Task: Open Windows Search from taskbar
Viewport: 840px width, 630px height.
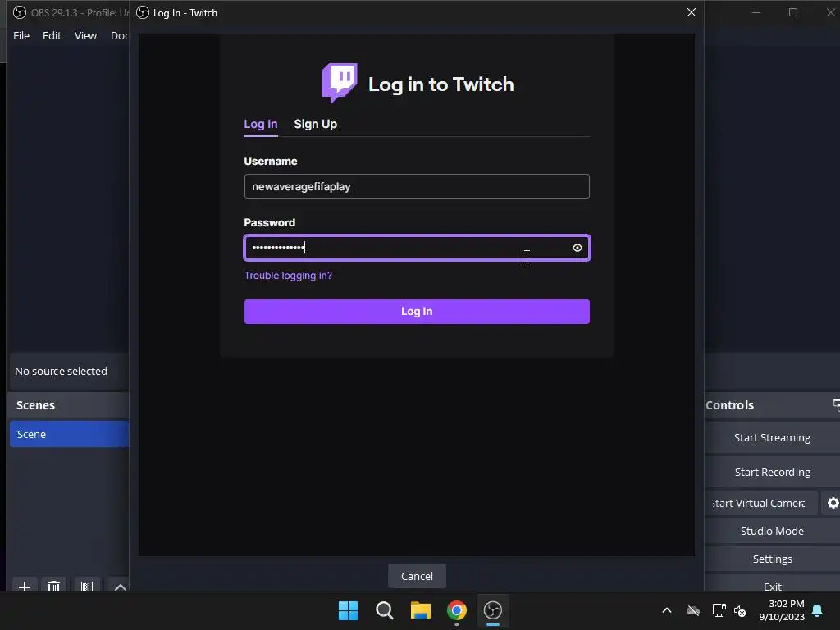Action: 384,610
